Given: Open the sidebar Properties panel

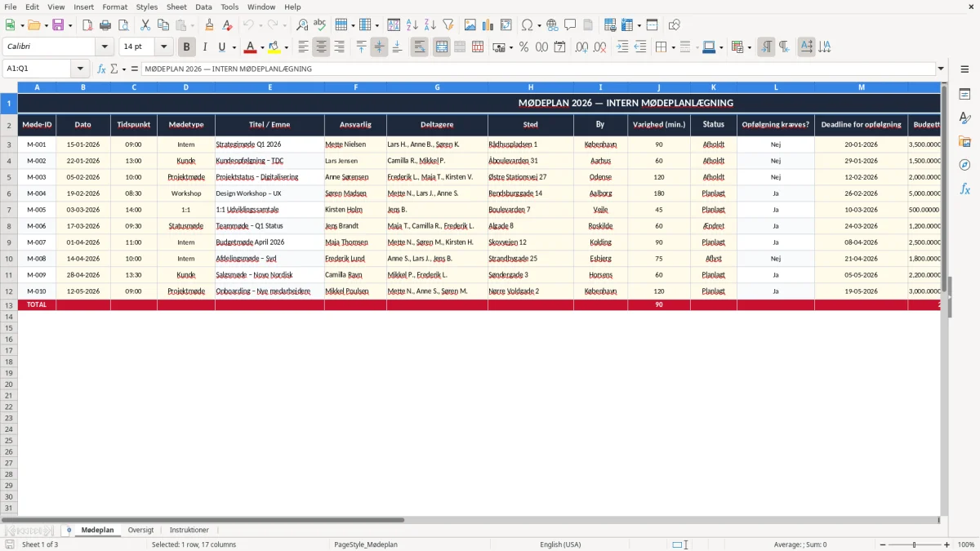Looking at the screenshot, I should pos(964,95).
